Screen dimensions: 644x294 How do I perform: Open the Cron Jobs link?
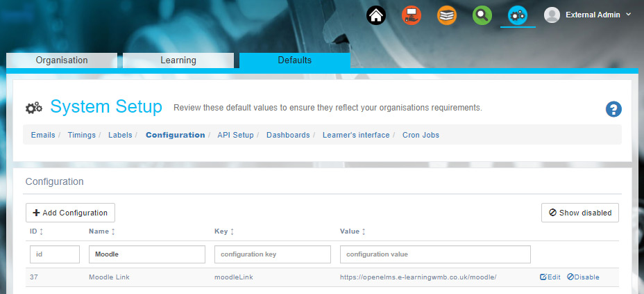(x=421, y=135)
